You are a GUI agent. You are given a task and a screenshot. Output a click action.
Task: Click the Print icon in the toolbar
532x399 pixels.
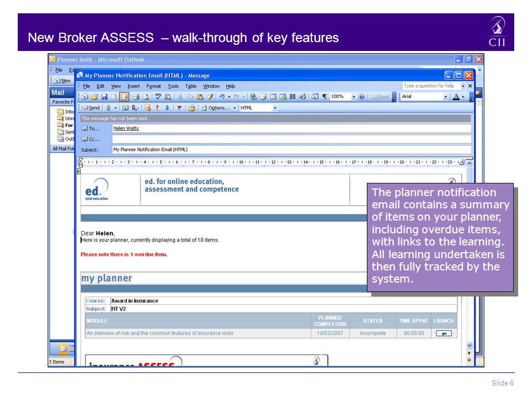tap(136, 97)
